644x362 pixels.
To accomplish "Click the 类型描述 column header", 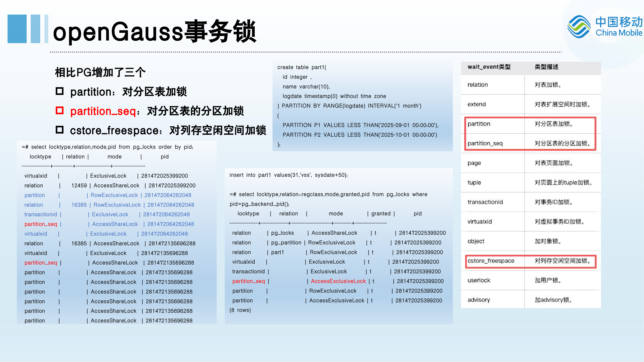I will pos(547,67).
